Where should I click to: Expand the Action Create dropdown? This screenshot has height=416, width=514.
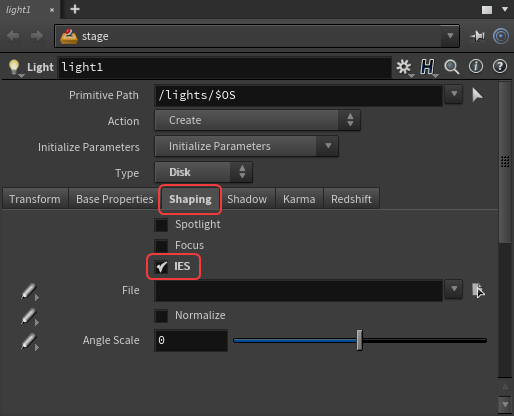pos(257,120)
